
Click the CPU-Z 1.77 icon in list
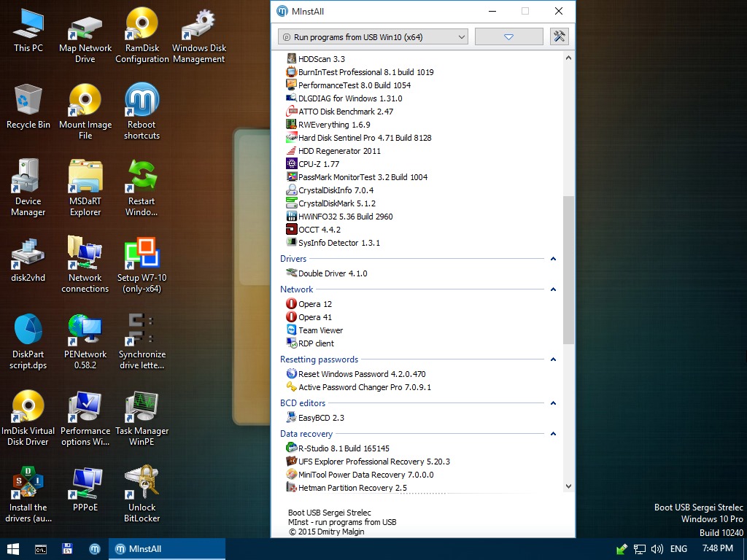click(291, 164)
